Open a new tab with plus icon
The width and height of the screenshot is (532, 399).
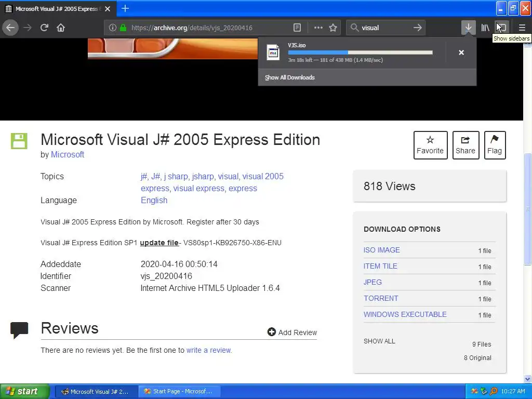pos(125,8)
